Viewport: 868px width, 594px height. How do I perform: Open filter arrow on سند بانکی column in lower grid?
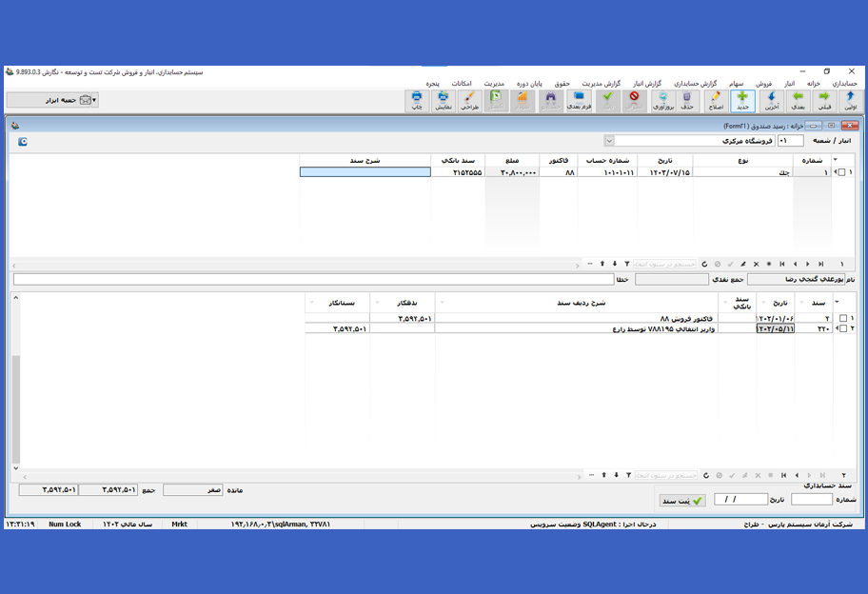pos(726,303)
